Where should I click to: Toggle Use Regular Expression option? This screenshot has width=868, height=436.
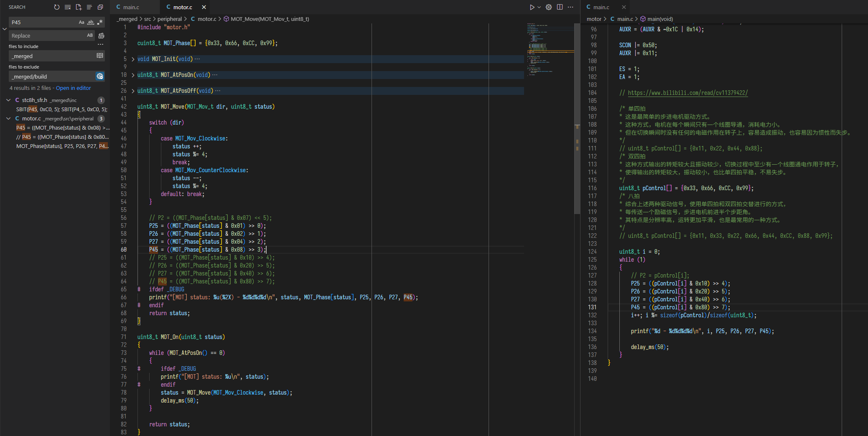coord(100,22)
